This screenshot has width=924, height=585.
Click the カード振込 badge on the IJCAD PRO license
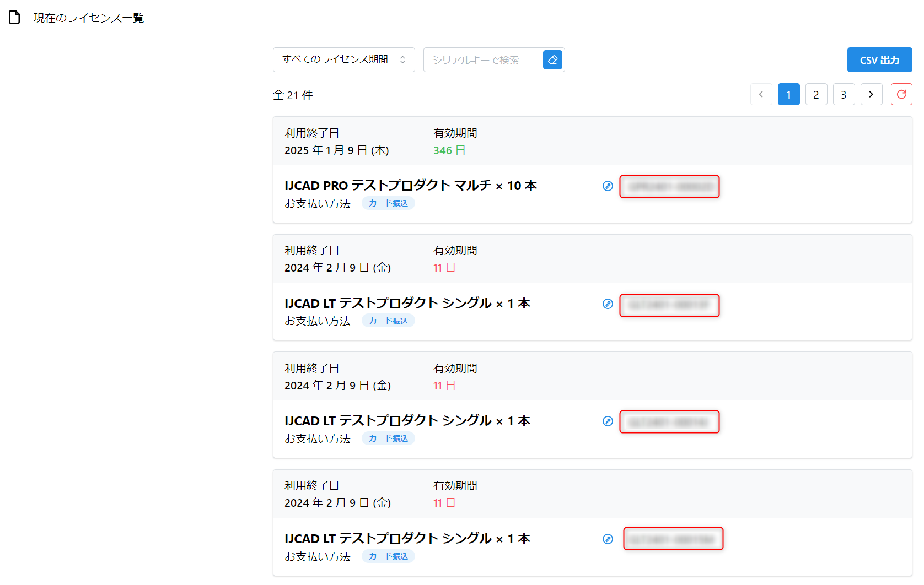388,203
